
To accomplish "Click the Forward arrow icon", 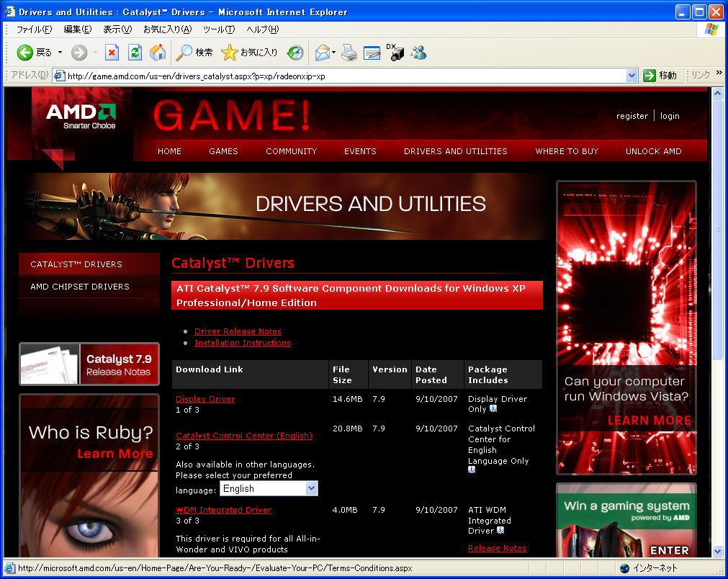I will click(x=79, y=53).
